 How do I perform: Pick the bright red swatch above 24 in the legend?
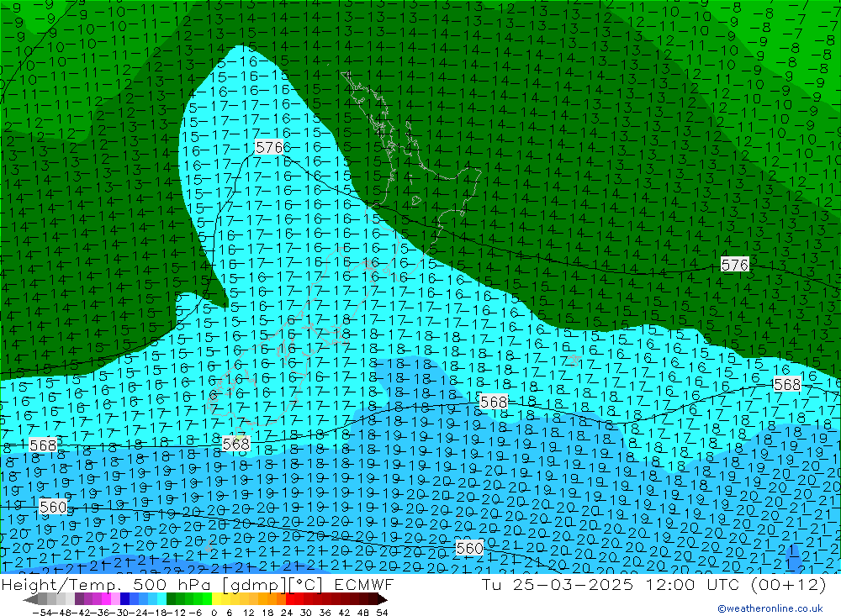click(290, 599)
